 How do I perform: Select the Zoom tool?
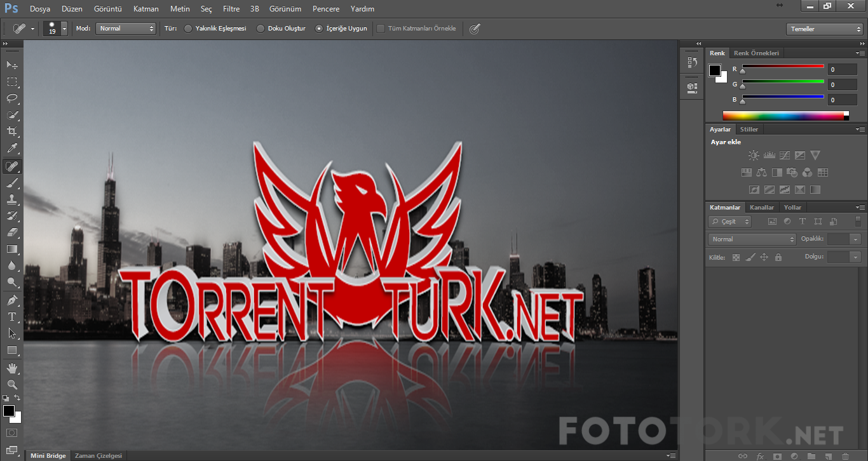coord(12,384)
